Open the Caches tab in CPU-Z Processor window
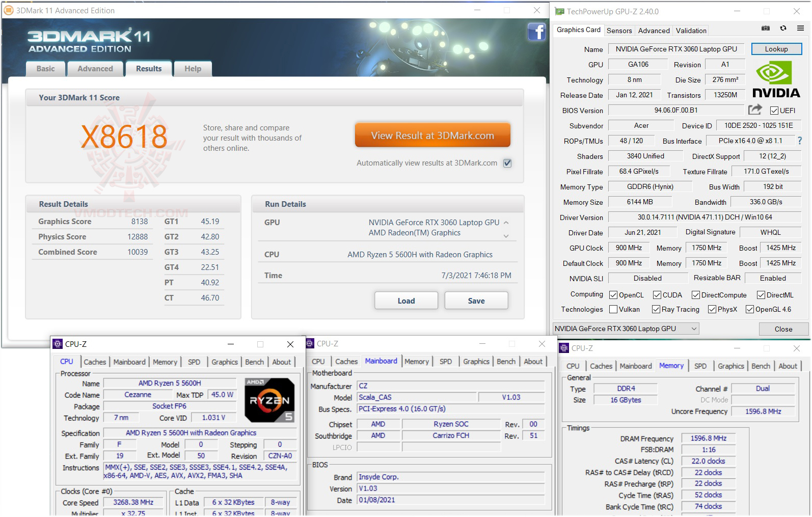Image resolution: width=812 pixels, height=517 pixels. (95, 362)
